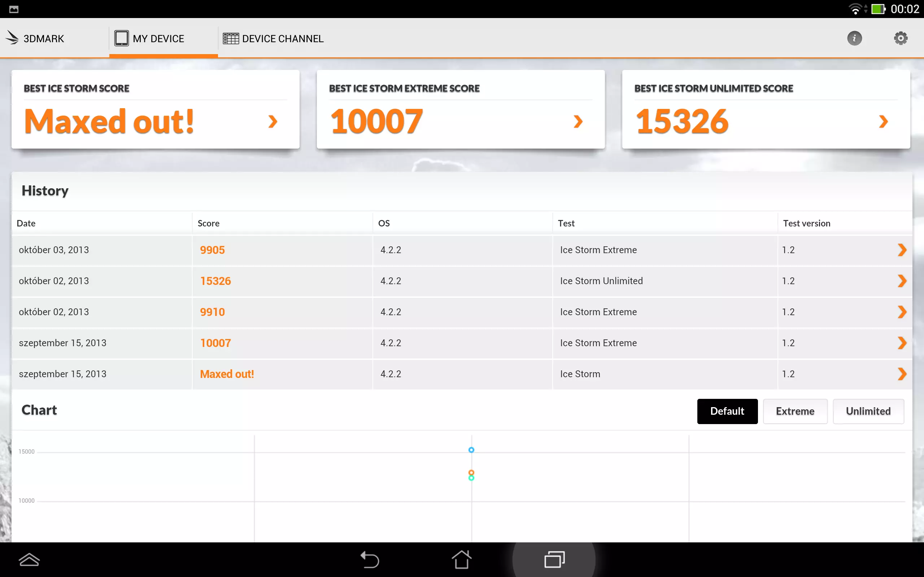Open the Best Ice Storm Extreme Score card

pos(461,110)
